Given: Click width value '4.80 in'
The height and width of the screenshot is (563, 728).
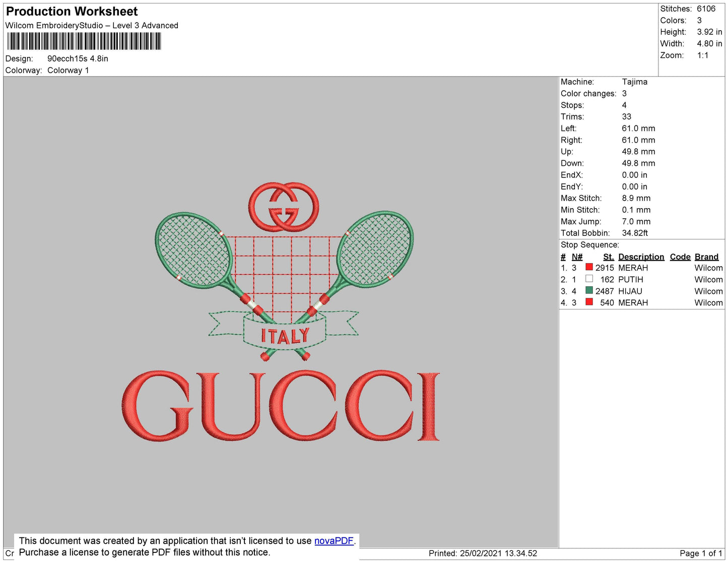Looking at the screenshot, I should pos(709,43).
